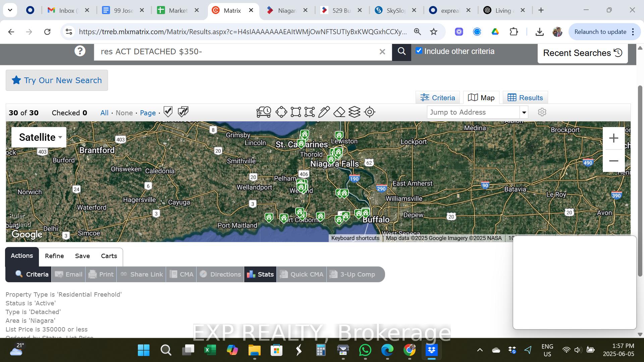This screenshot has height=362, width=644.
Task: Open Recent Searches panel
Action: pyautogui.click(x=583, y=53)
